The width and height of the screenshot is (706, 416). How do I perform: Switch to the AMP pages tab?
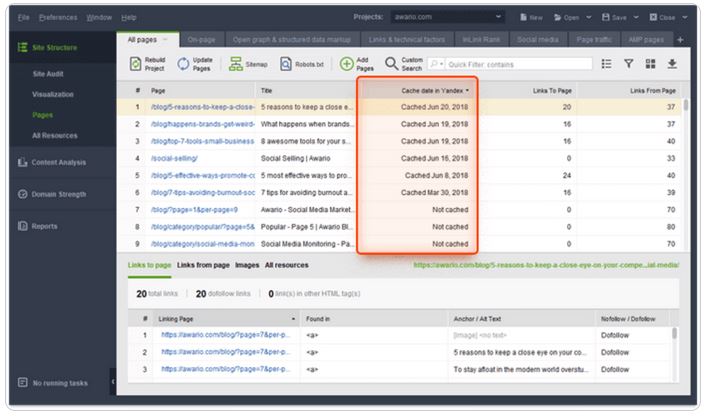(646, 40)
